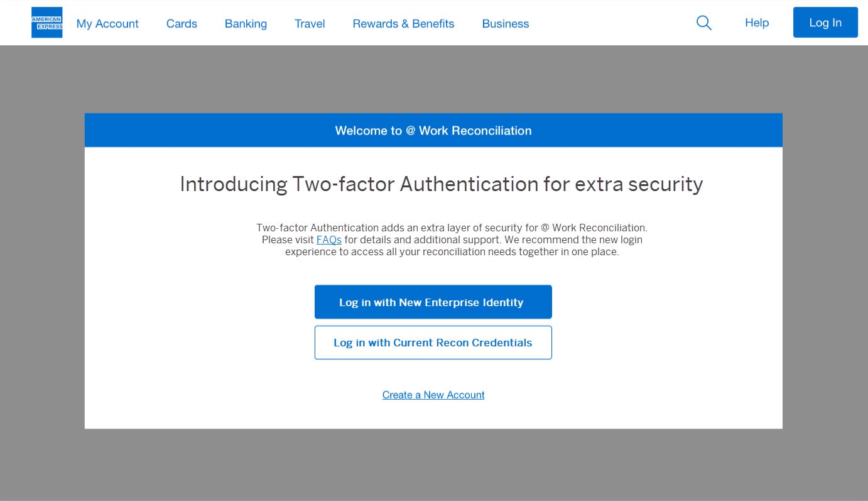Go to the Travel menu
The image size is (868, 501).
[x=310, y=24]
